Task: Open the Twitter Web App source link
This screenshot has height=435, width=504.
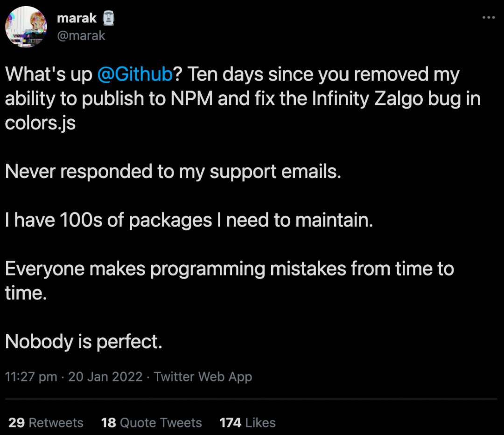Action: pyautogui.click(x=203, y=377)
